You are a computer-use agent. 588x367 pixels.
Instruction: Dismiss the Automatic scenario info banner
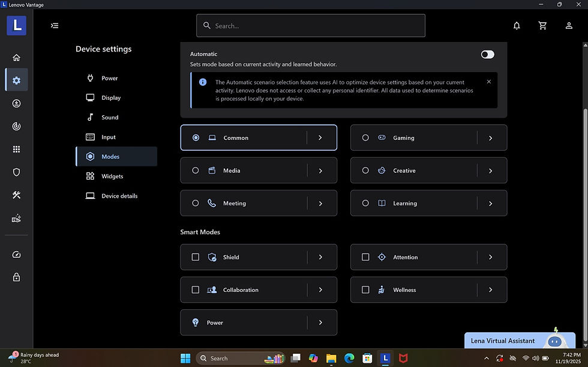point(488,82)
